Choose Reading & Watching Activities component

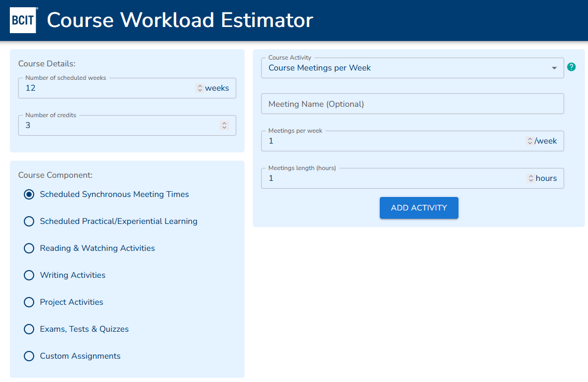tap(29, 248)
